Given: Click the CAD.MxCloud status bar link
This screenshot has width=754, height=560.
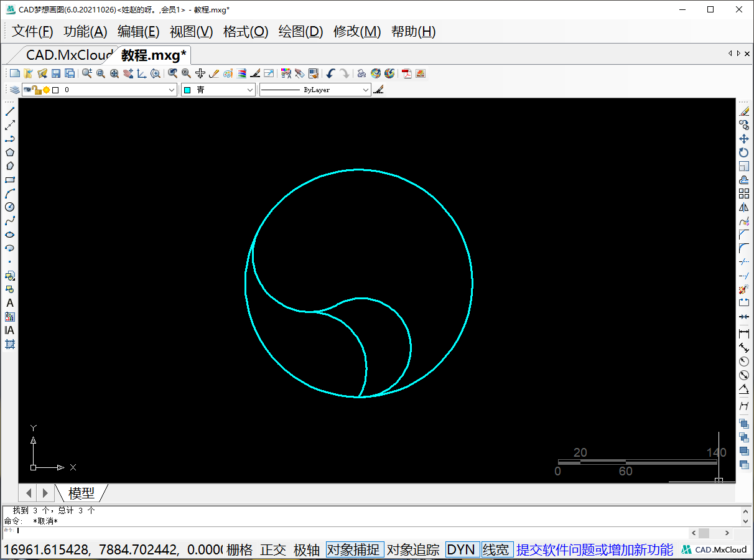Looking at the screenshot, I should click(715, 550).
